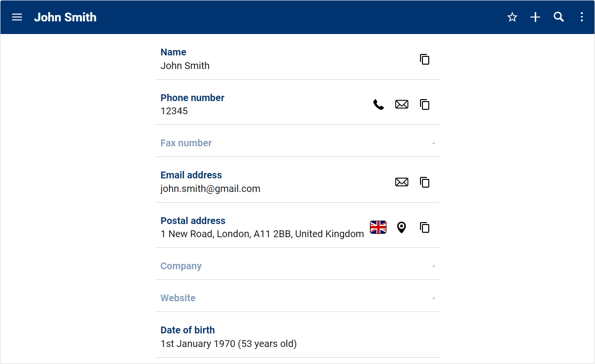Click the Date of birth entry
Viewport: 595px width, 364px height.
coord(228,337)
